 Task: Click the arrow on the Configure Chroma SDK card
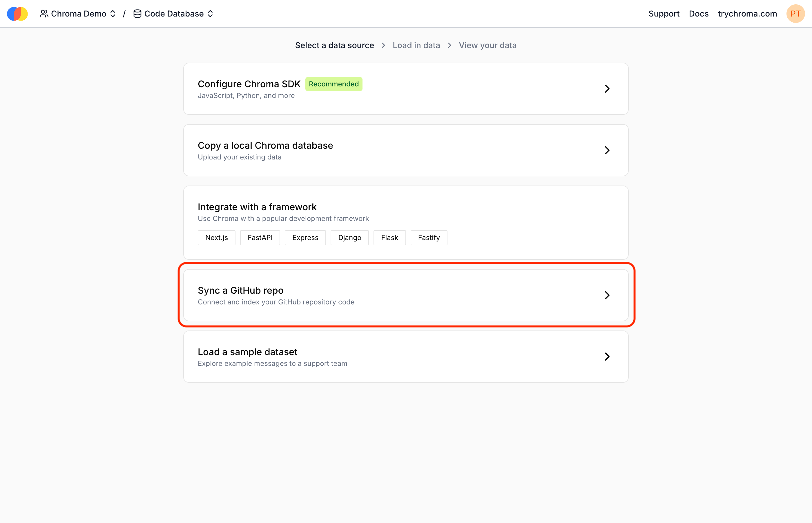pyautogui.click(x=607, y=89)
